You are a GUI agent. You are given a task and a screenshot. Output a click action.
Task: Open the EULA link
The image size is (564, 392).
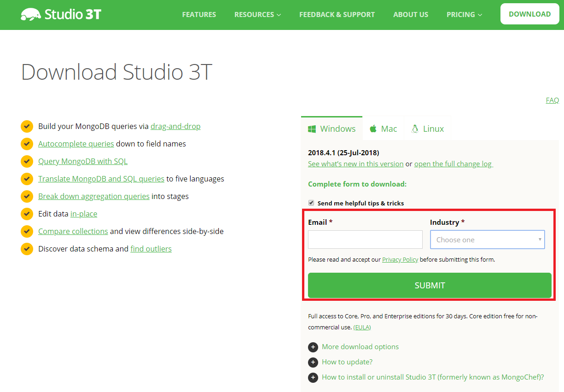coord(362,327)
